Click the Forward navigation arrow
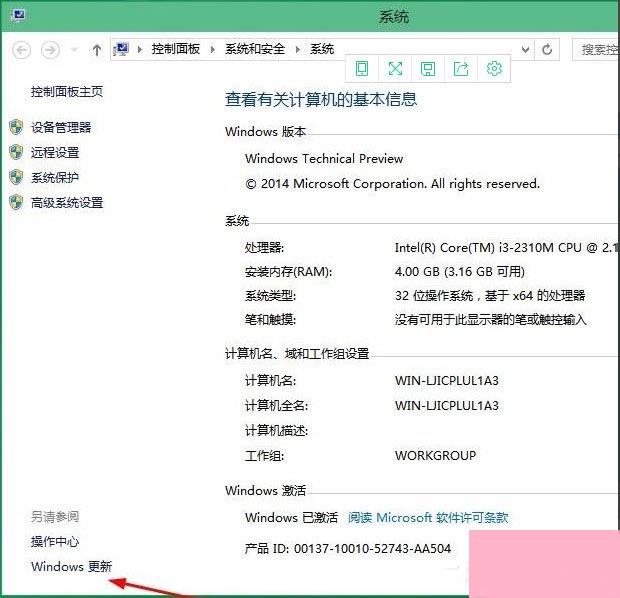The width and height of the screenshot is (620, 598). (x=50, y=50)
